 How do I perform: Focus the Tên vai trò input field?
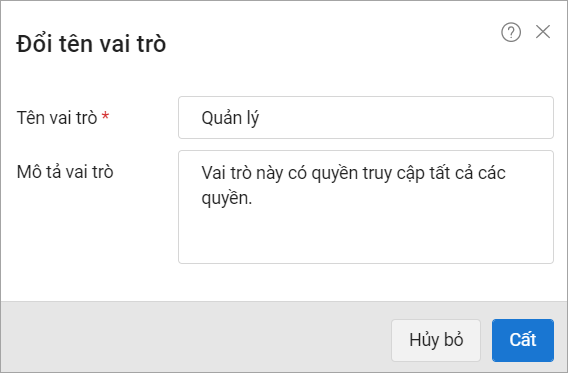[366, 117]
